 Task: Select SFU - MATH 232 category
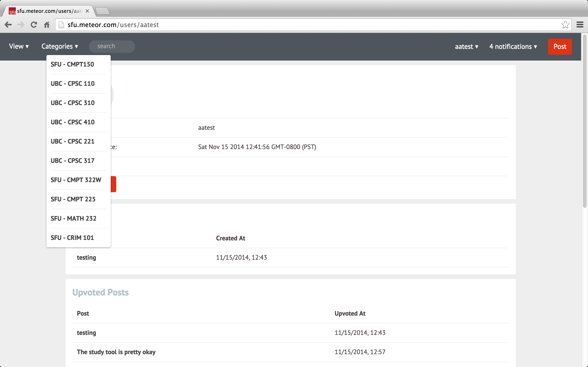point(73,218)
